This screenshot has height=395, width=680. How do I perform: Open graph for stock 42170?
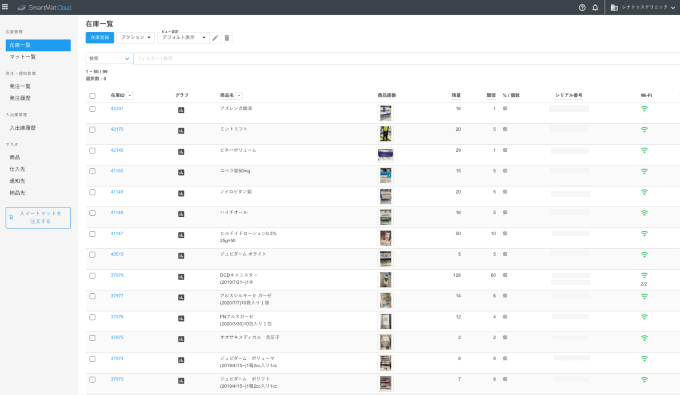(x=181, y=131)
